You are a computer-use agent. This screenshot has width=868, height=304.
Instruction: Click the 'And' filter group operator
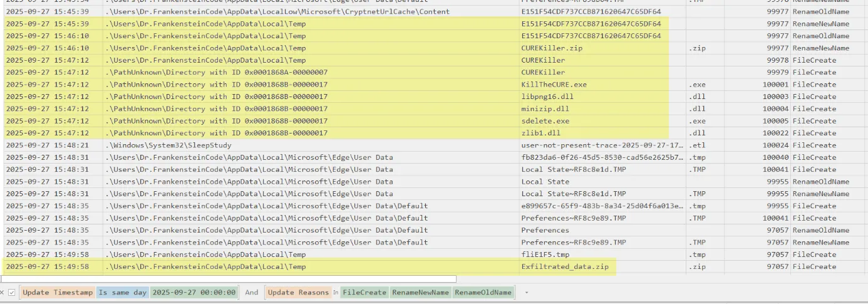click(x=251, y=293)
